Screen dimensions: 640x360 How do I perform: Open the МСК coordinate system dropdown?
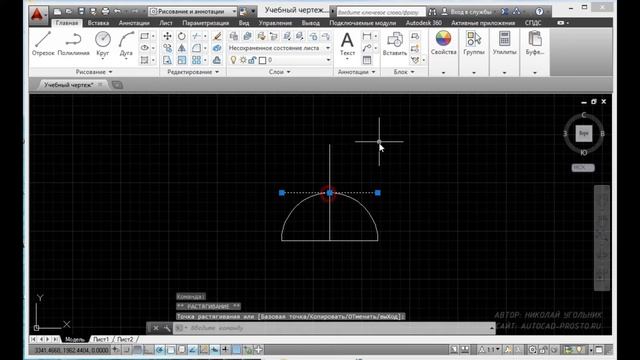pyautogui.click(x=582, y=168)
